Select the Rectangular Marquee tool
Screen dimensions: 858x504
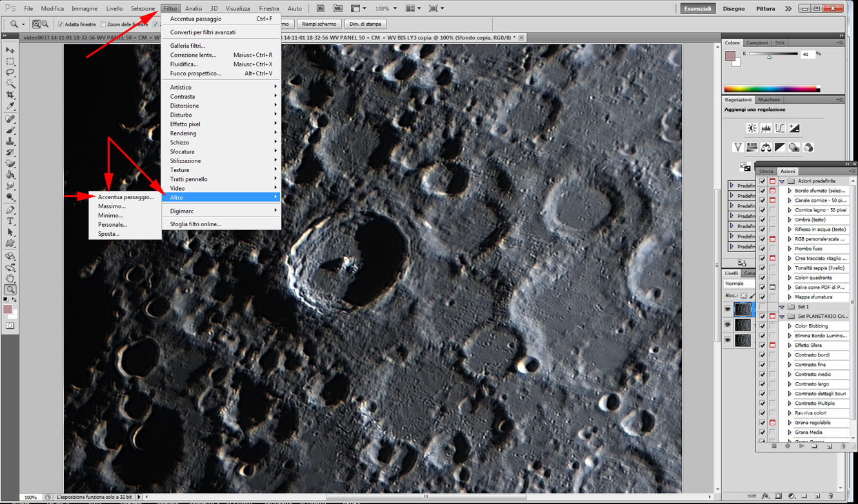tap(10, 61)
